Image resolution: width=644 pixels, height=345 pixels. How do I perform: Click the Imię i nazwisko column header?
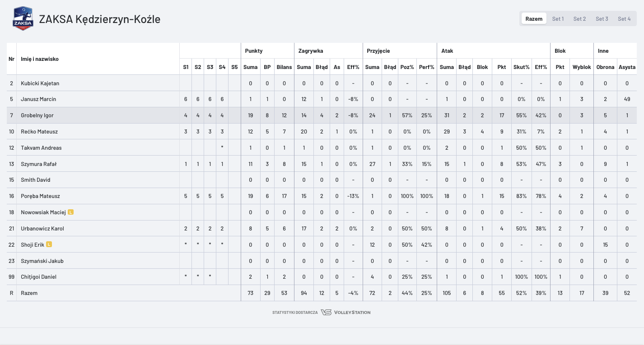click(40, 59)
